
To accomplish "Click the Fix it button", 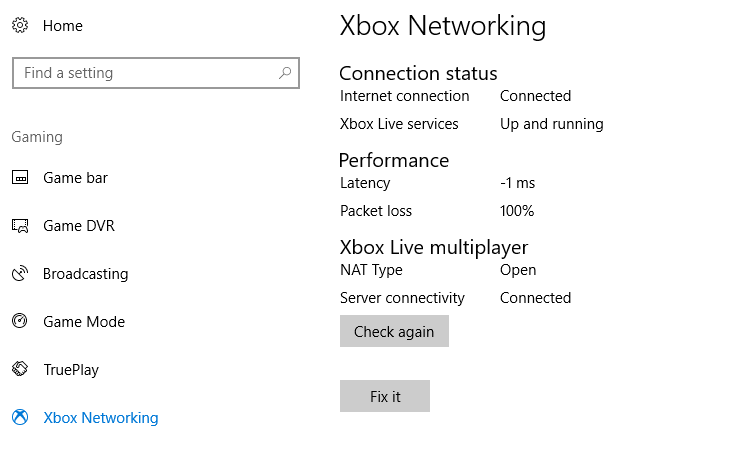I will pos(385,396).
